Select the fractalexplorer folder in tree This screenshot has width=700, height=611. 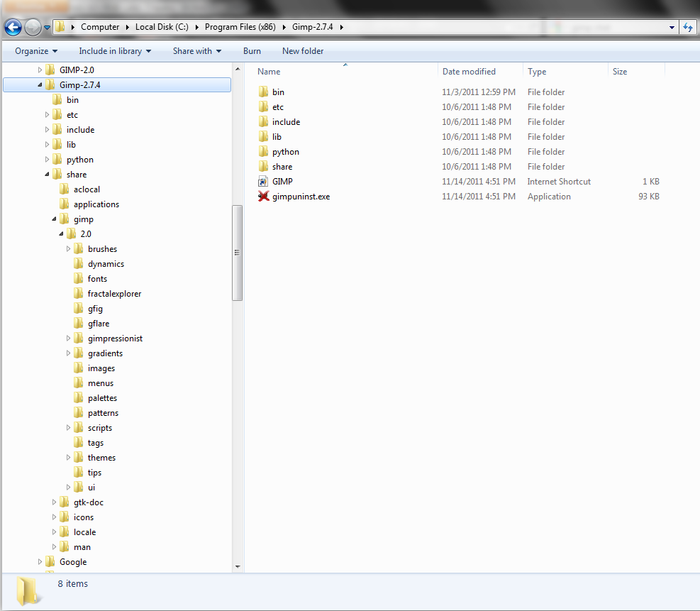[107, 294]
